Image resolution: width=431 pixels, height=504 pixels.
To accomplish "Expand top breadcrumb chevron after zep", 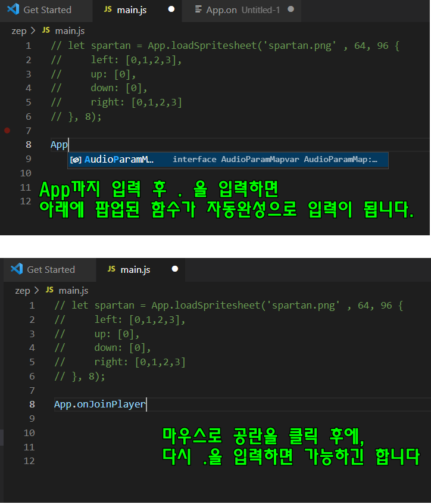I will [33, 31].
